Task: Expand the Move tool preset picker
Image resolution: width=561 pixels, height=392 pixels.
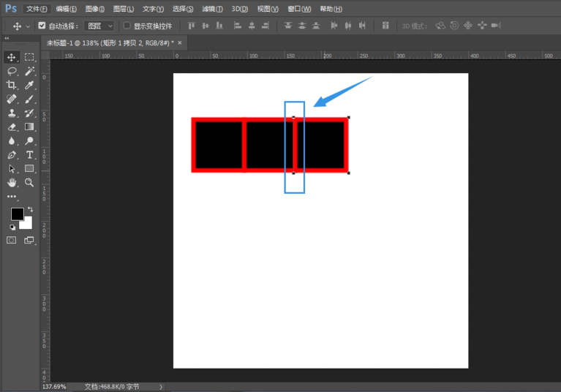Action: pos(28,26)
